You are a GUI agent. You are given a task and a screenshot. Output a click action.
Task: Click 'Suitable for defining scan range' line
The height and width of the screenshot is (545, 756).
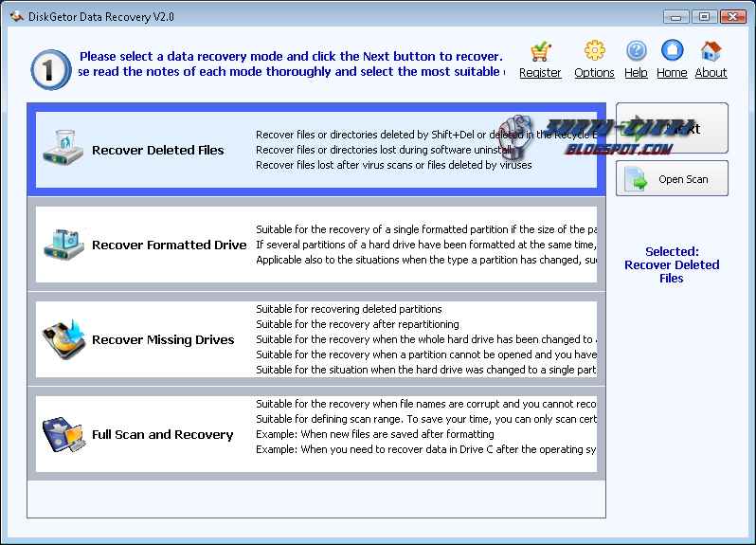(x=426, y=419)
